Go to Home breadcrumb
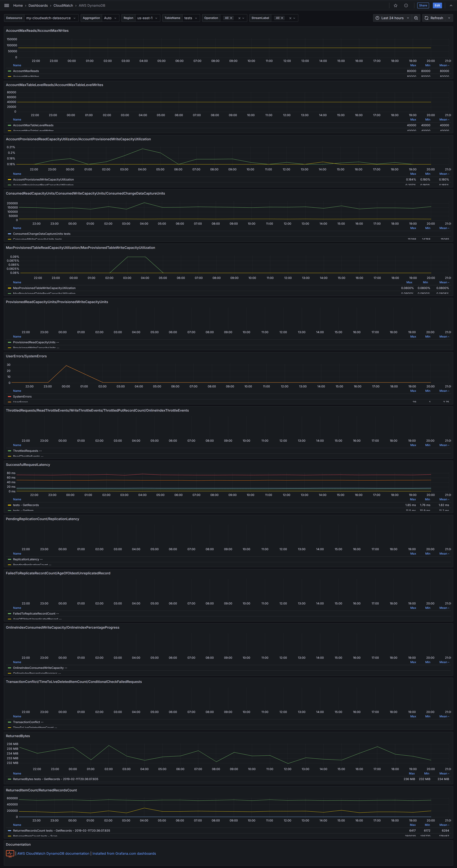 click(x=18, y=5)
